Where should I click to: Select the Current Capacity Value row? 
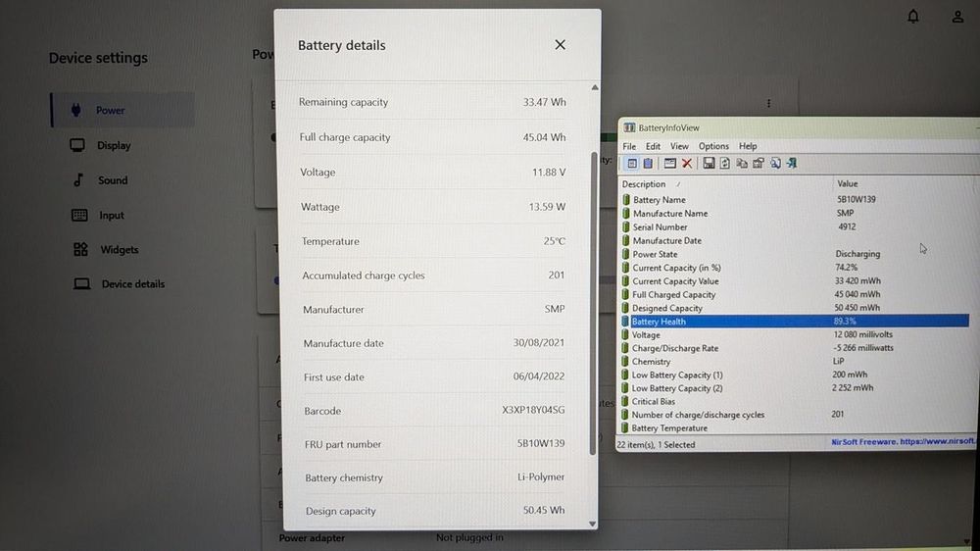(795, 280)
